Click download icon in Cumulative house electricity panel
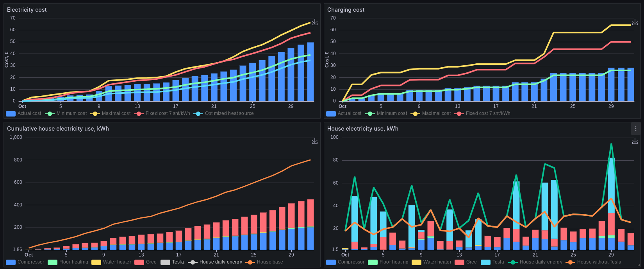The height and width of the screenshot is (269, 644). 314,141
